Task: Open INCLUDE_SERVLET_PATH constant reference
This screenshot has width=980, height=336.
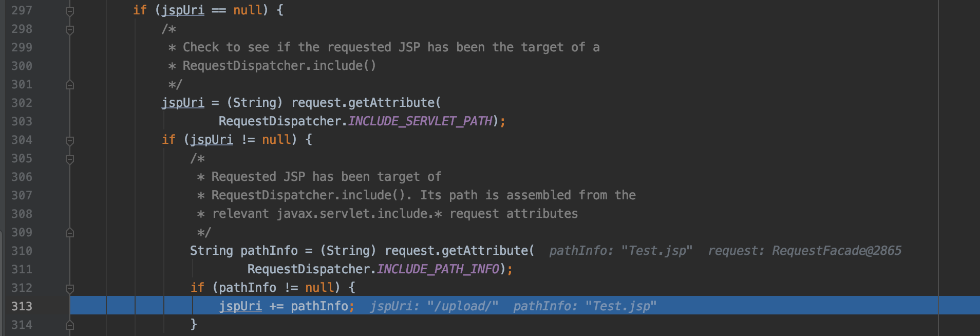Action: 420,121
